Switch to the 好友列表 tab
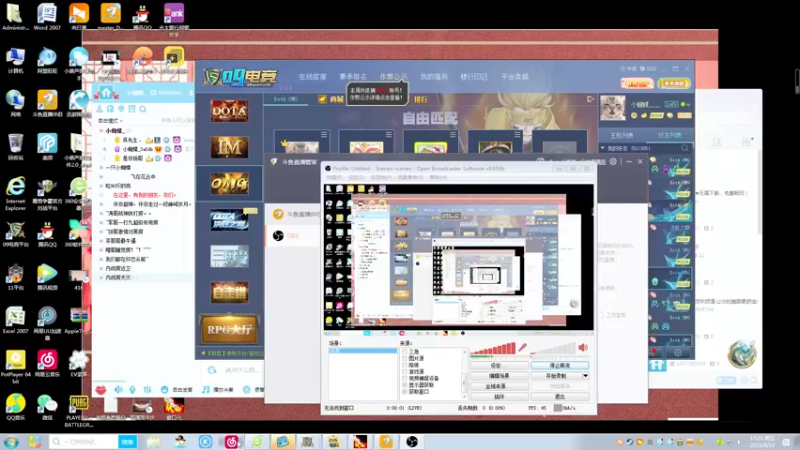This screenshot has height=450, width=800. (x=669, y=135)
